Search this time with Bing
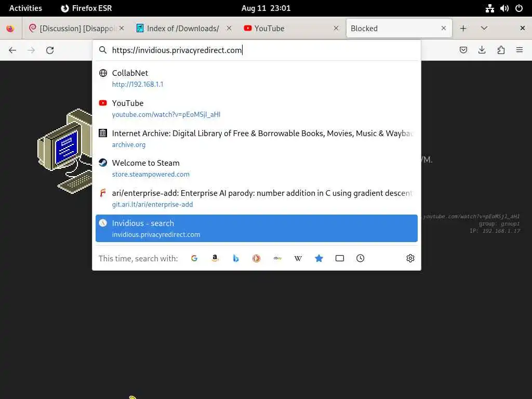 click(x=236, y=259)
